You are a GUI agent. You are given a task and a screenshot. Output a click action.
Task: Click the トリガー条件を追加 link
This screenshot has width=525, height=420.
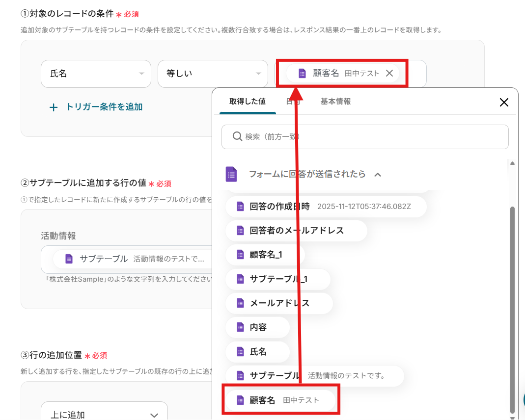coord(104,107)
